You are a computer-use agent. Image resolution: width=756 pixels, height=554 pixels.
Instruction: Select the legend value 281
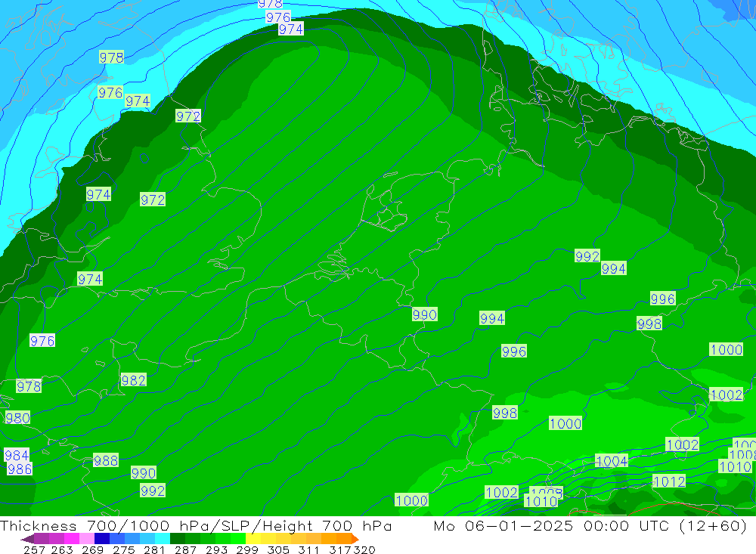click(154, 549)
